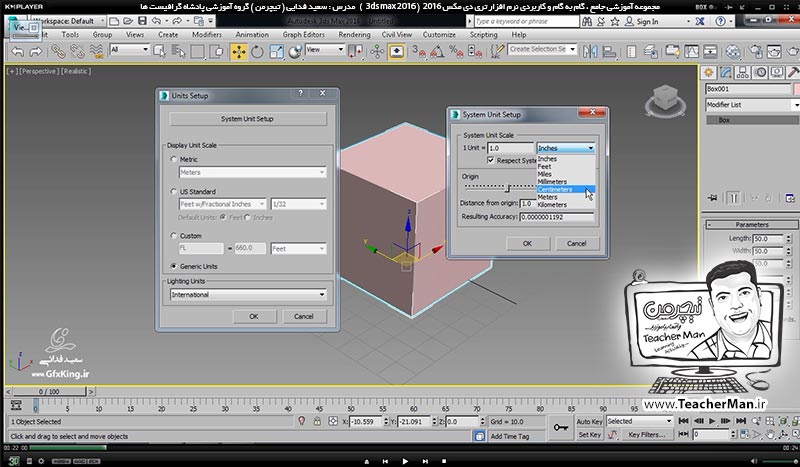
Task: Toggle Respect System Units checkbox
Action: (490, 160)
